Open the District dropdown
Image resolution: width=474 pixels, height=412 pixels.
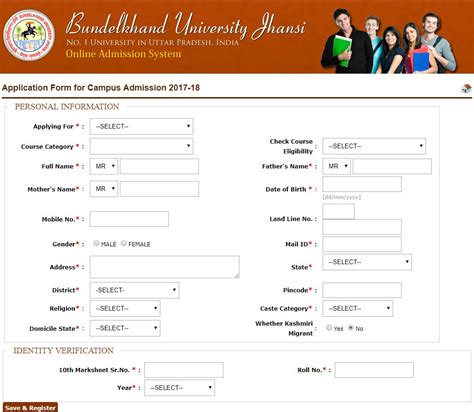click(x=134, y=290)
